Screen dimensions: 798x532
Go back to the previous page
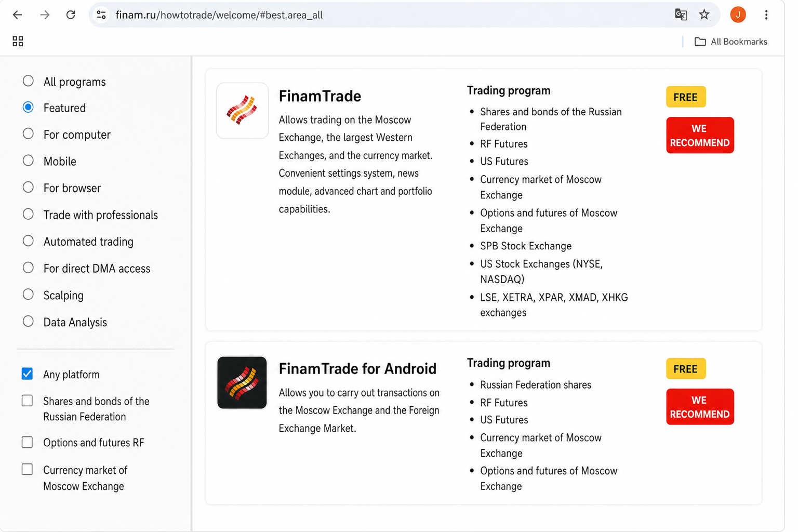[x=17, y=15]
